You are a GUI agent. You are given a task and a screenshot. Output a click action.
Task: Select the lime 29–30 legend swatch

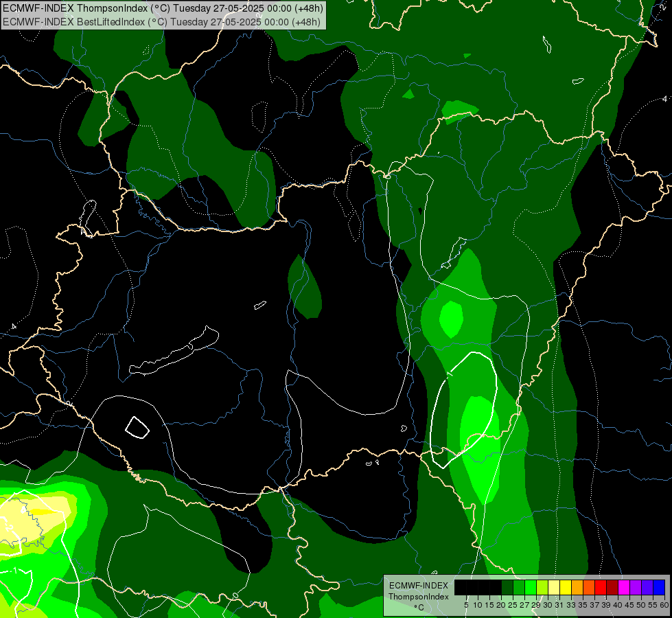tap(542, 587)
